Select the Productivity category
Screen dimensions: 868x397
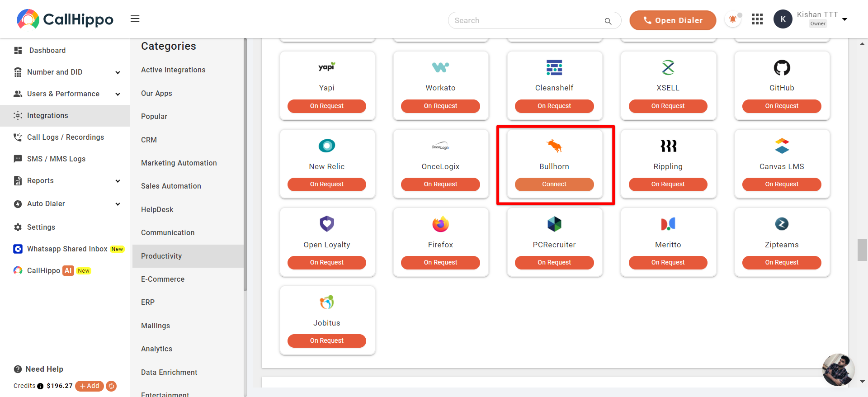coord(188,256)
